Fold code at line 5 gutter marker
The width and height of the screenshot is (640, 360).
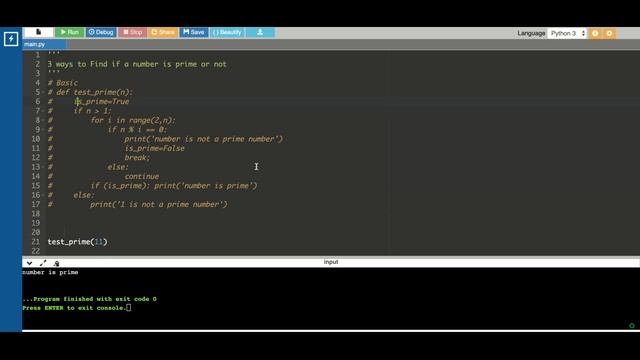point(43,93)
